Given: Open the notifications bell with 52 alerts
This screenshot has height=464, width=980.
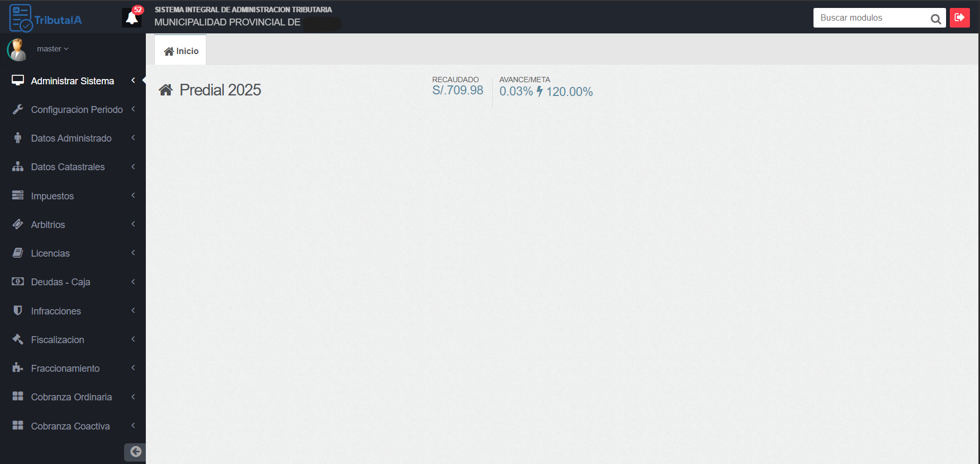Looking at the screenshot, I should [x=132, y=18].
